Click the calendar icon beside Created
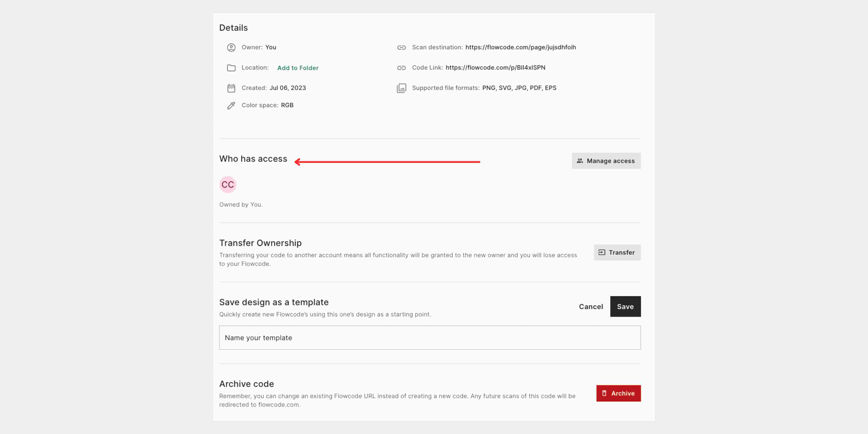The width and height of the screenshot is (868, 434). (232, 88)
